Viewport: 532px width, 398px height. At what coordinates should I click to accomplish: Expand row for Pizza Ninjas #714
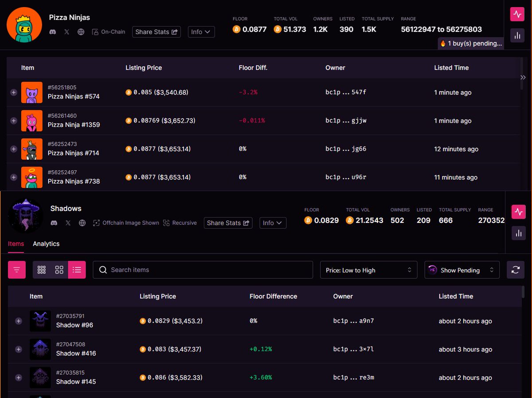(x=13, y=149)
